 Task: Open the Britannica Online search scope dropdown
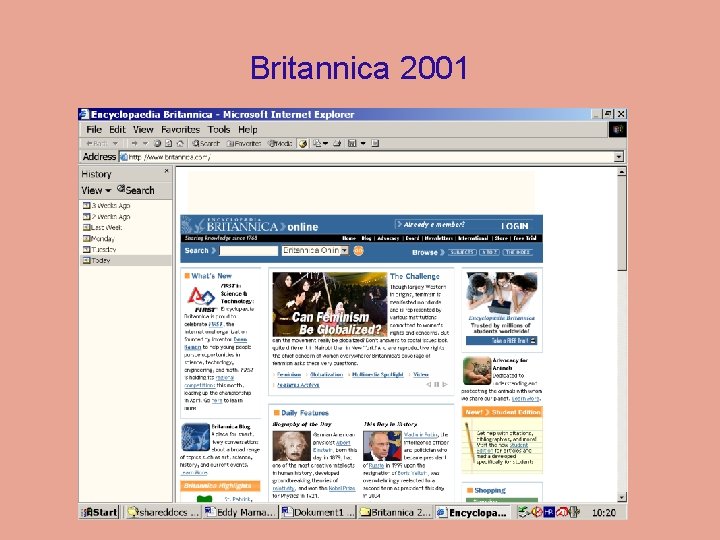coord(315,250)
